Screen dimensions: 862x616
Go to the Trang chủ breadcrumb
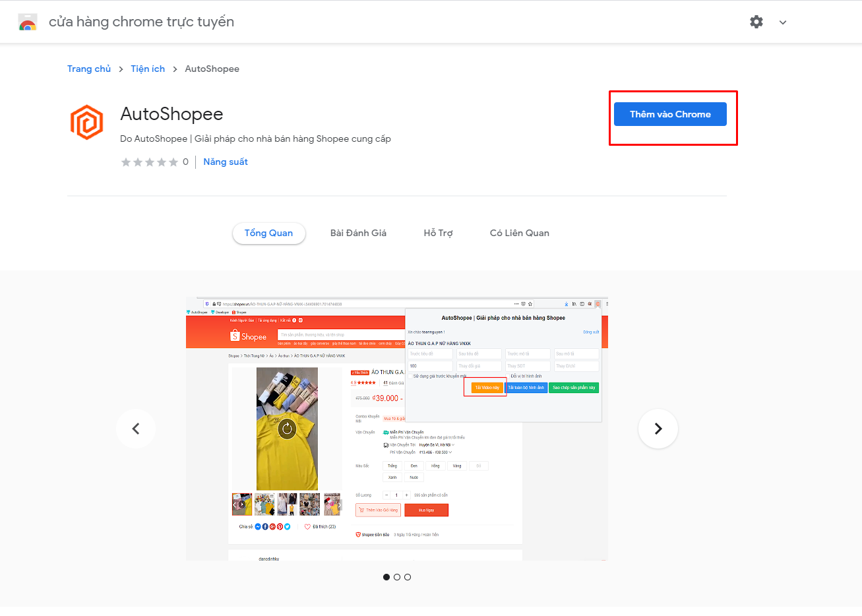[x=89, y=69]
